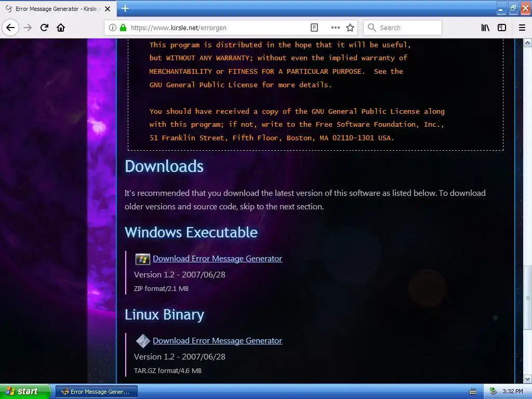This screenshot has width=532, height=399.
Task: Click the Windows Executable heading
Action: pos(191,232)
